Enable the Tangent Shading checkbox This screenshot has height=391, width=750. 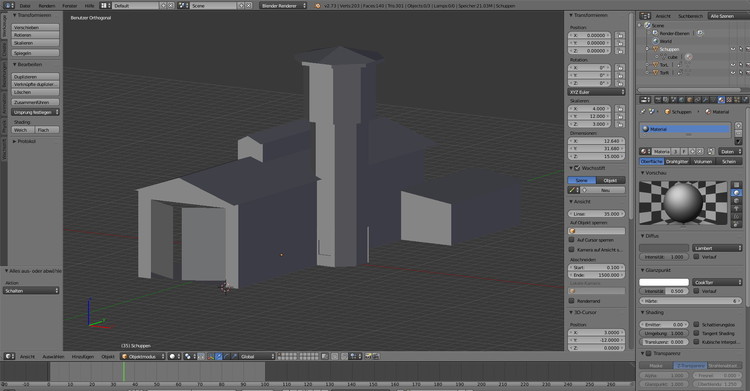[x=696, y=333]
